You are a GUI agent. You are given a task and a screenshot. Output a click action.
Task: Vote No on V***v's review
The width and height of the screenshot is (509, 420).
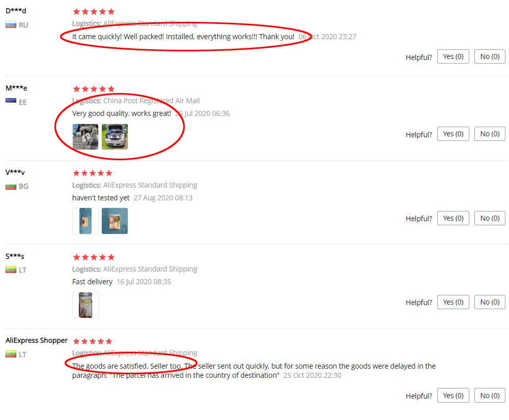[490, 218]
